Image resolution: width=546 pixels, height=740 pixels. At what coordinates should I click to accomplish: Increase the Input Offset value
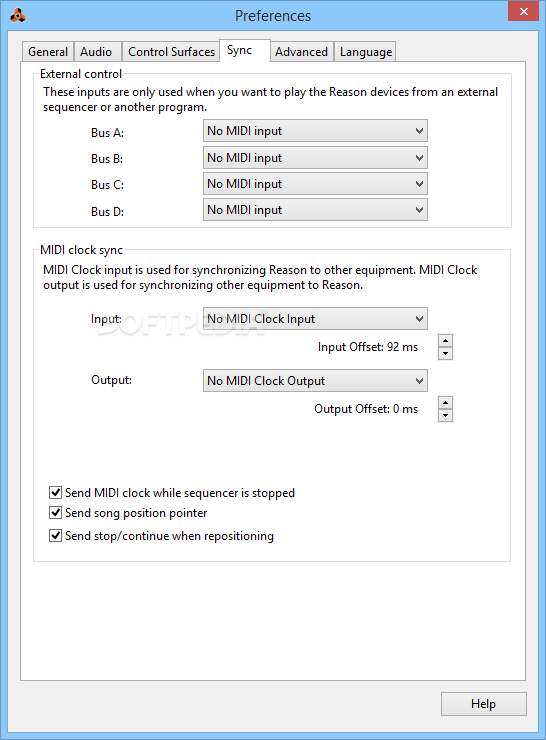click(445, 340)
